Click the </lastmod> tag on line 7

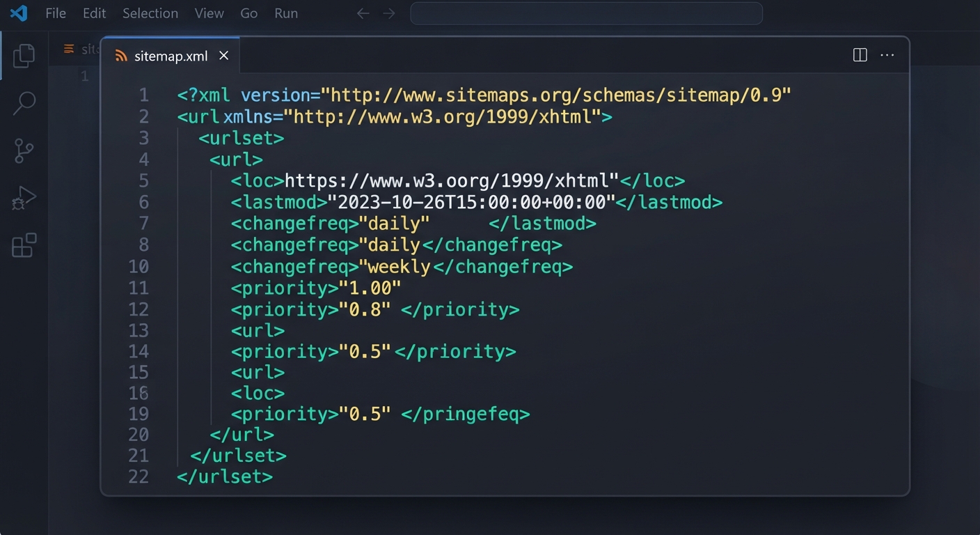[542, 224]
